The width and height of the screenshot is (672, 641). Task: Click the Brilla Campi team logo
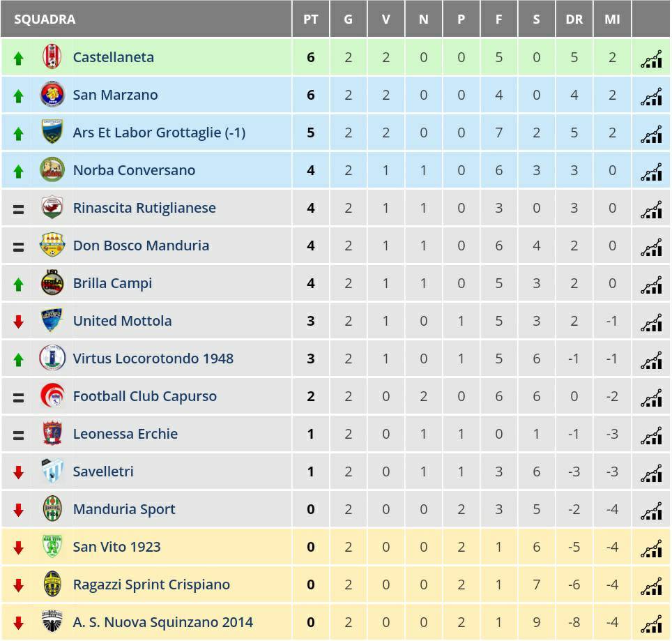(x=52, y=282)
